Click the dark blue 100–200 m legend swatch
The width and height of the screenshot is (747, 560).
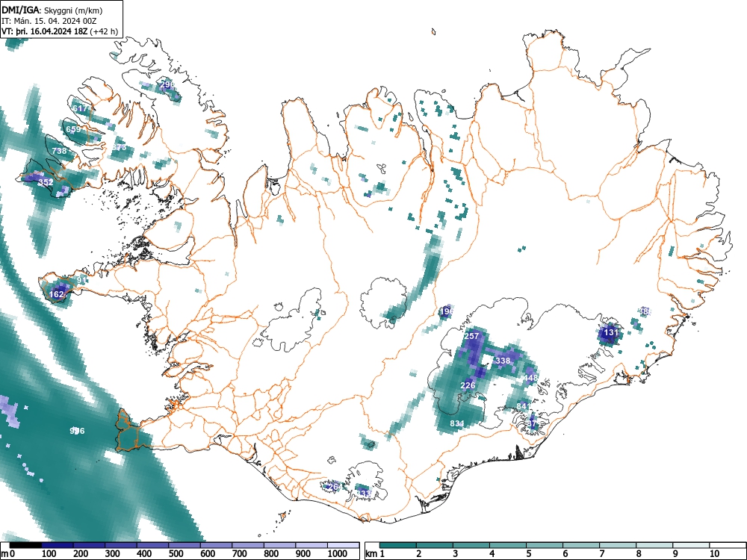(58, 545)
